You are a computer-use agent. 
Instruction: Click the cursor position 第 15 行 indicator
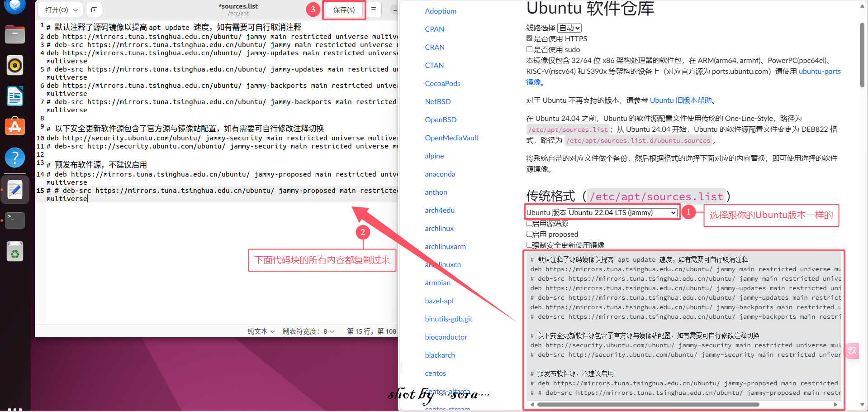coord(371,331)
